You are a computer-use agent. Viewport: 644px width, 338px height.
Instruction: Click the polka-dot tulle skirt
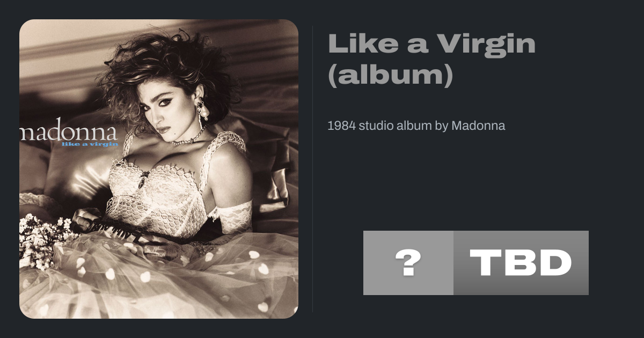click(x=161, y=279)
